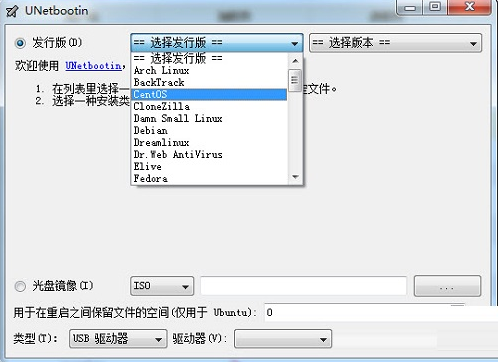The height and width of the screenshot is (362, 502).
Task: Open the ISO image type dropdown
Action: [162, 286]
